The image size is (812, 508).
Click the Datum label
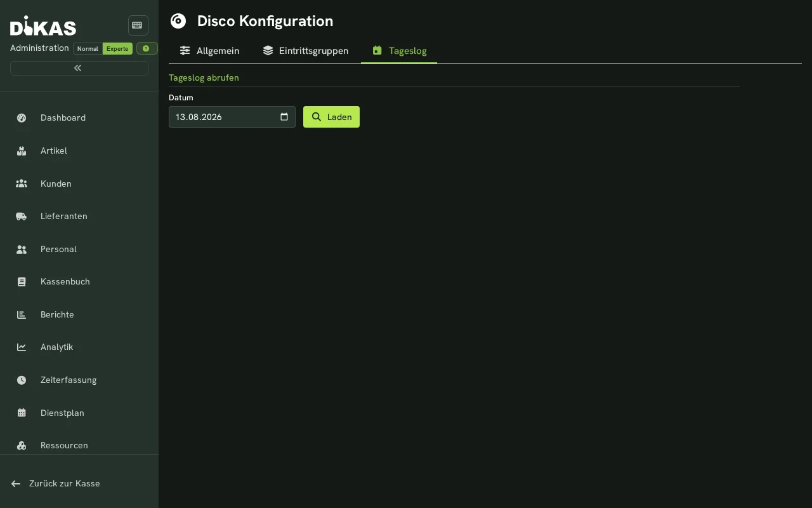coord(181,98)
